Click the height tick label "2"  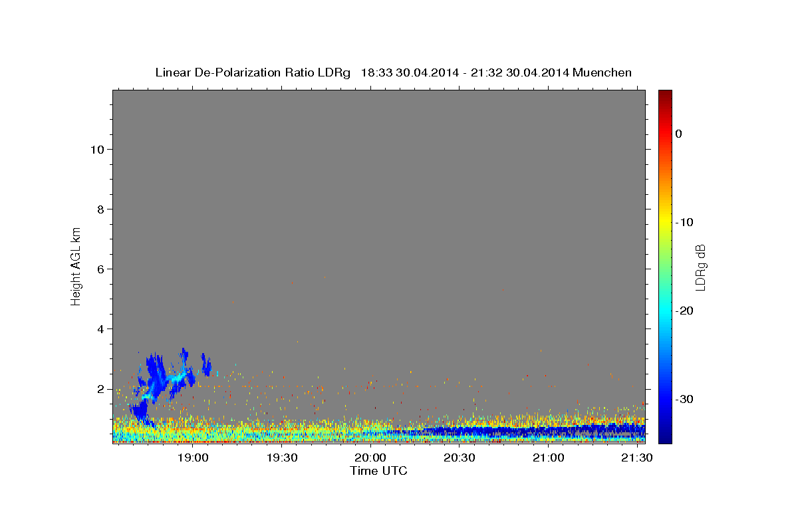tap(101, 388)
